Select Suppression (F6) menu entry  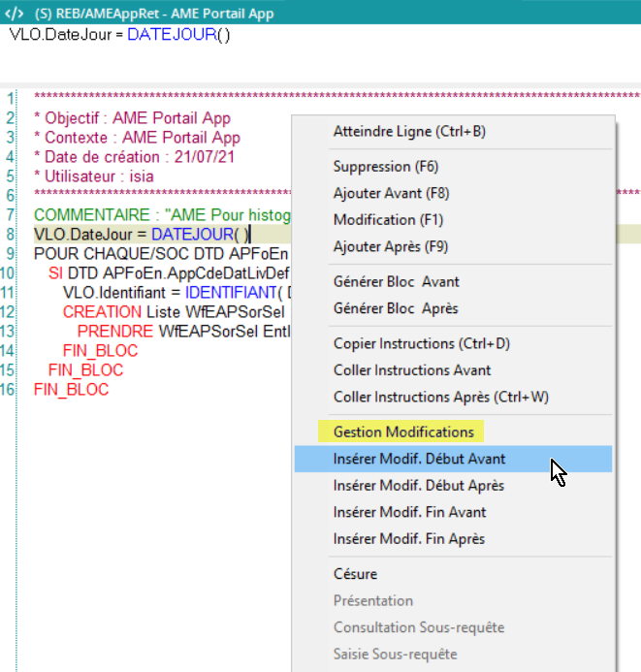tap(385, 167)
